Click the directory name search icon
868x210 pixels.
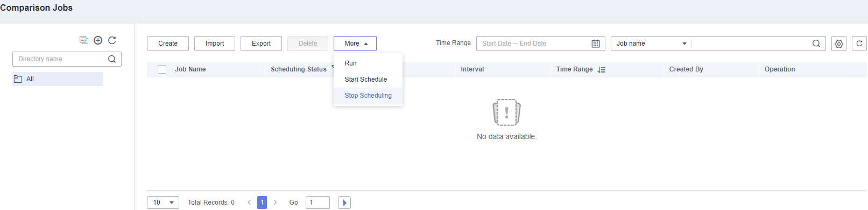(112, 59)
